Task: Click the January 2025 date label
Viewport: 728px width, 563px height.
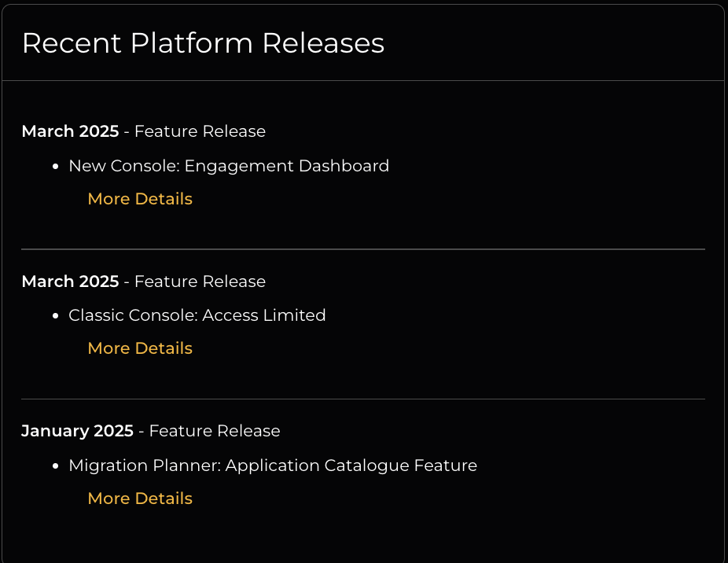Action: [77, 431]
